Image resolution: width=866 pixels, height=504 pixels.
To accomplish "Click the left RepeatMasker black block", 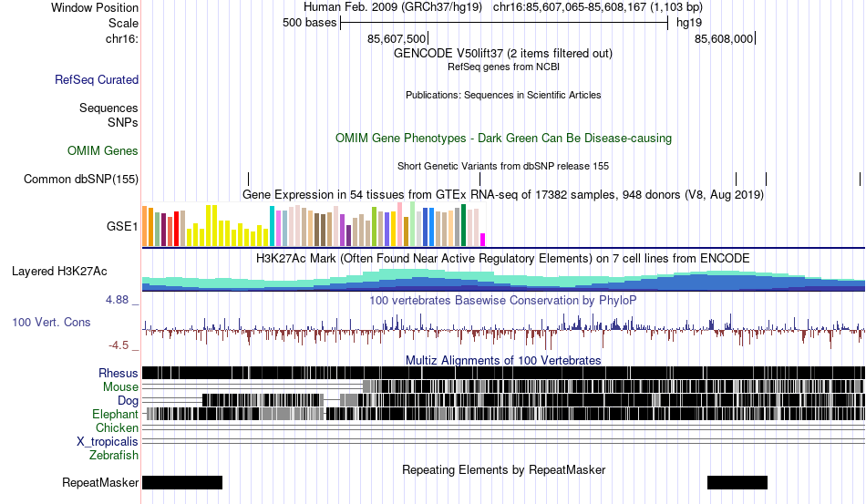I will tap(182, 482).
